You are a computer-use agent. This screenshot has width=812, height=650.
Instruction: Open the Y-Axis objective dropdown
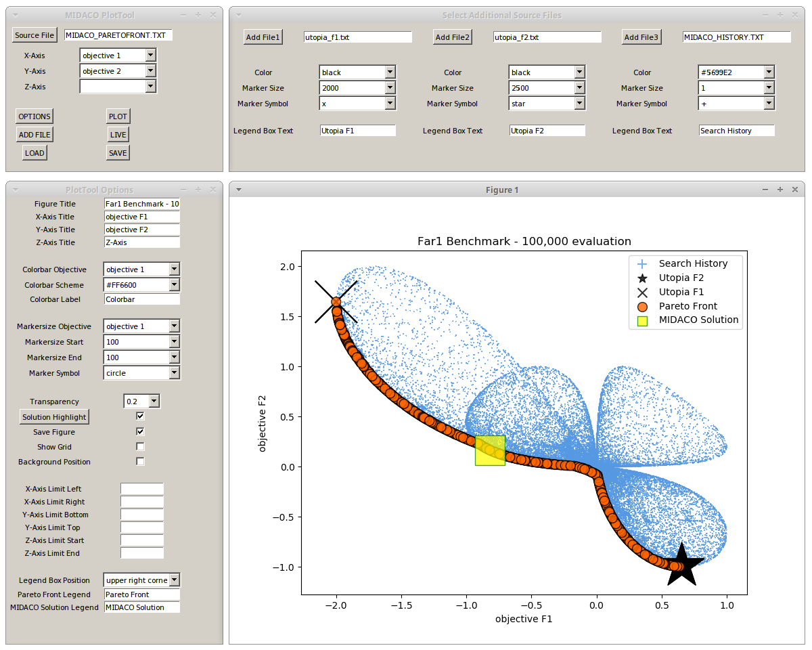pyautogui.click(x=151, y=70)
